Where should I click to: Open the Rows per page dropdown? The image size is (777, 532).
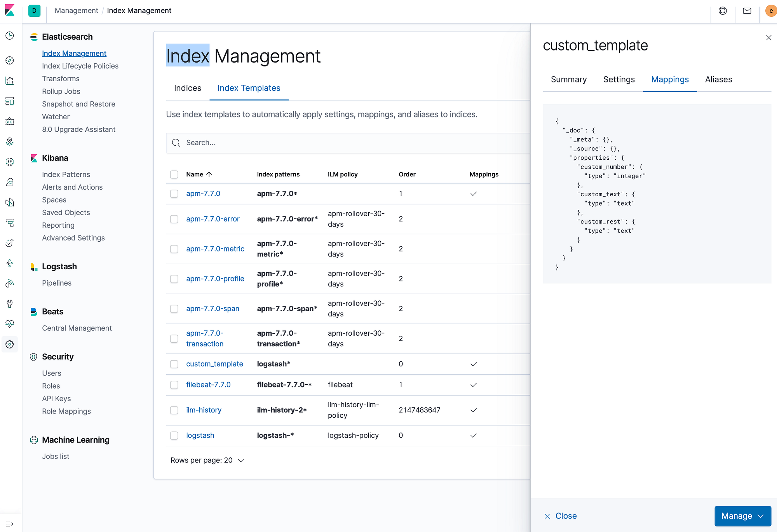point(207,460)
